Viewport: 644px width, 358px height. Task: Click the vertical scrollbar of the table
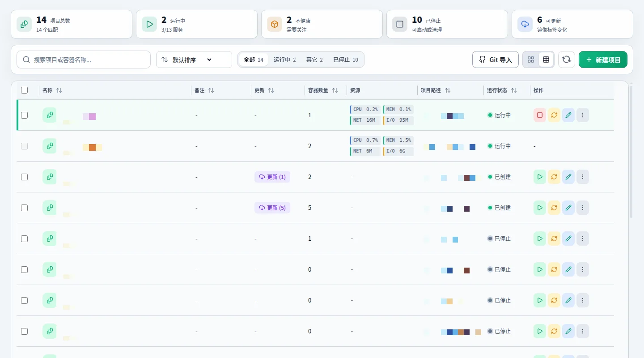631,152
